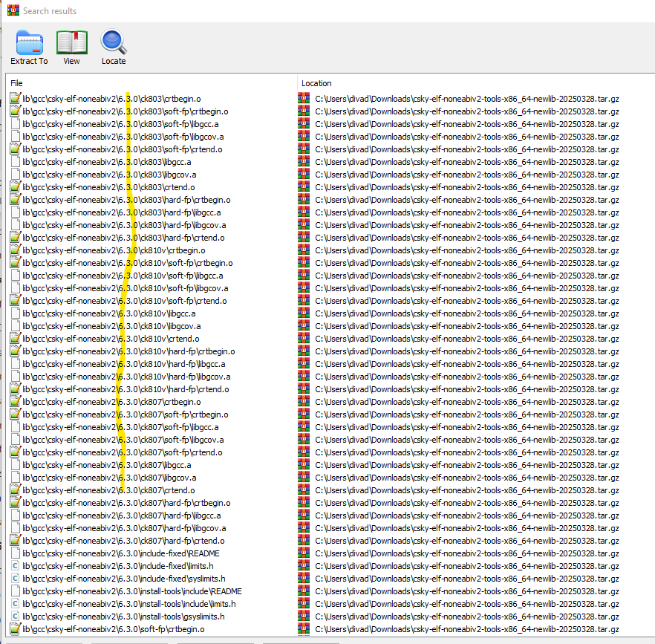Open the View book icon
Screen dimensions: 655x644
[x=72, y=42]
